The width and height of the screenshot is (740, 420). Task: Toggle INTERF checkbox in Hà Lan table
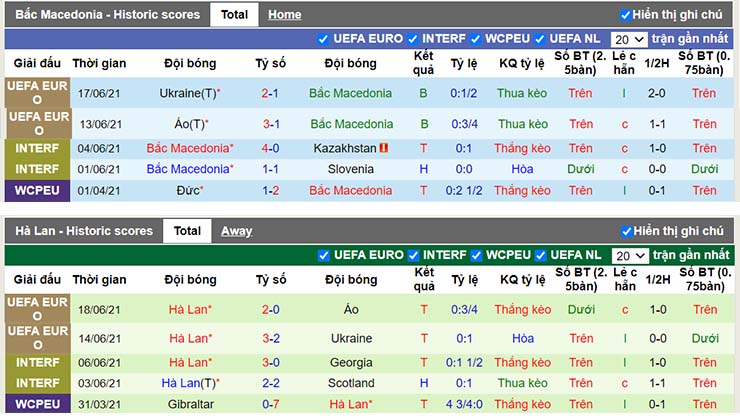pos(413,256)
